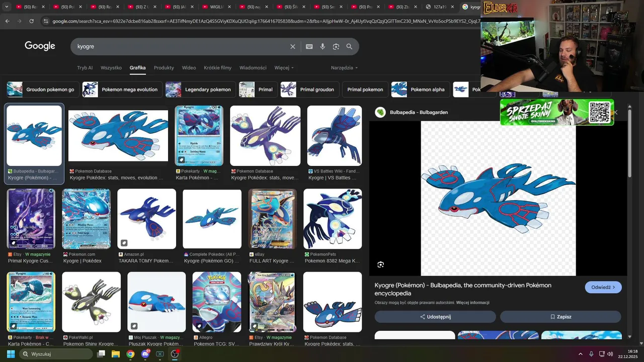Open Task View on the taskbar
This screenshot has width=644, height=362.
101,354
